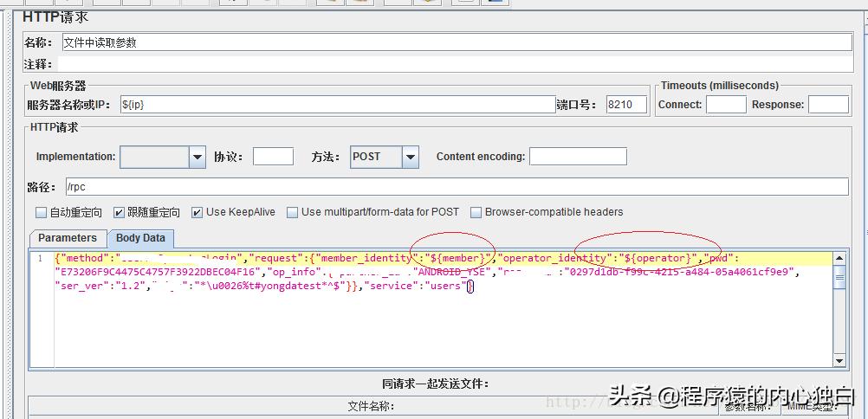868x419 pixels.
Task: Click the 注释 comment input field
Action: [455, 64]
